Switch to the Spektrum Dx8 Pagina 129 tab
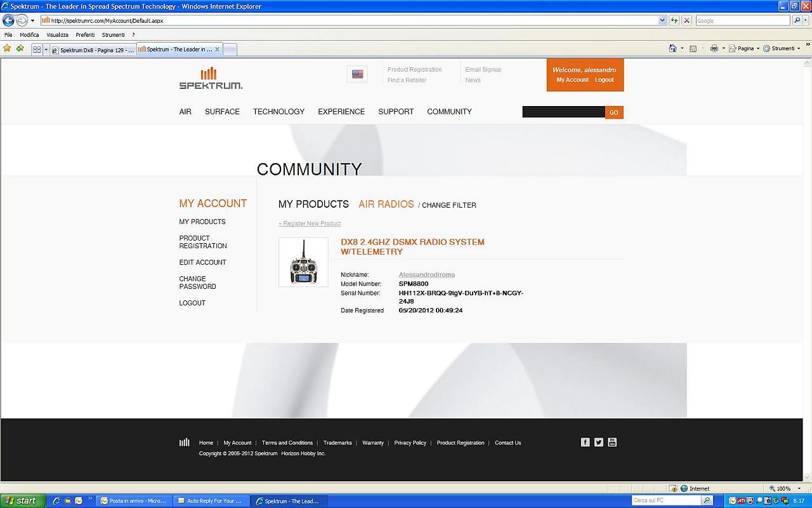The height and width of the screenshot is (508, 812). click(x=93, y=50)
